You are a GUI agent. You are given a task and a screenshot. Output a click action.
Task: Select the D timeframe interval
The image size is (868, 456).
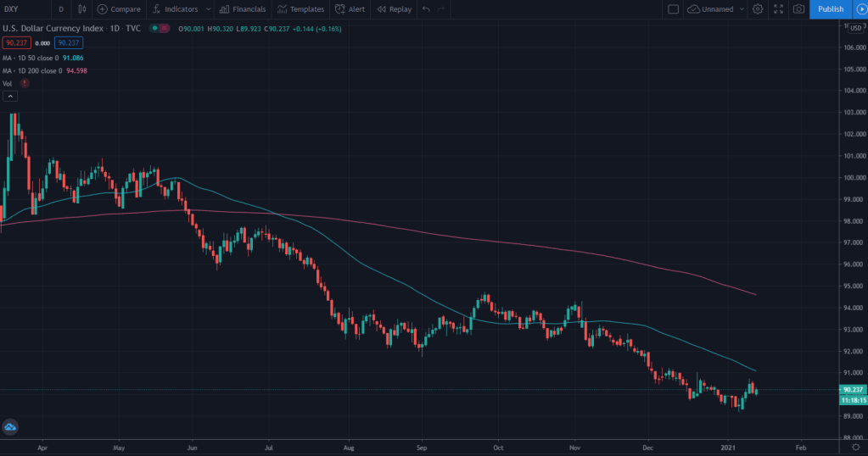tap(60, 9)
